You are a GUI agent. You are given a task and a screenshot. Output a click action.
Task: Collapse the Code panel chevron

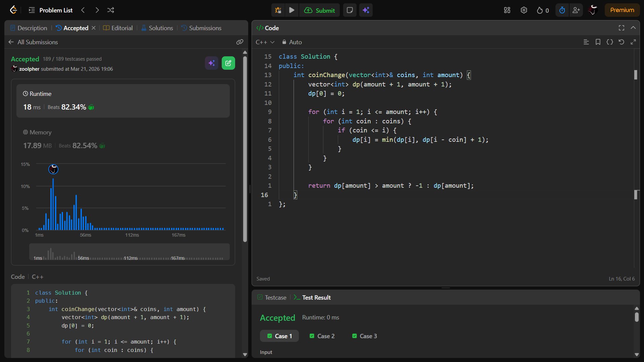coord(633,28)
